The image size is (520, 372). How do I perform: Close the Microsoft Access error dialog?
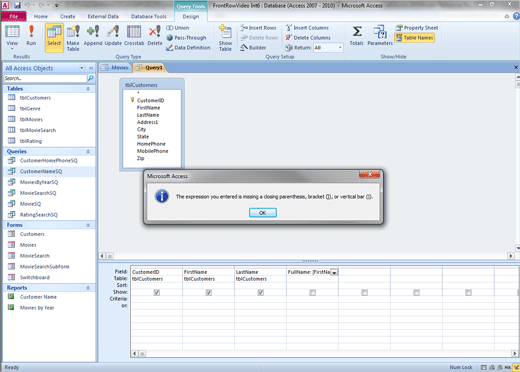click(x=369, y=175)
